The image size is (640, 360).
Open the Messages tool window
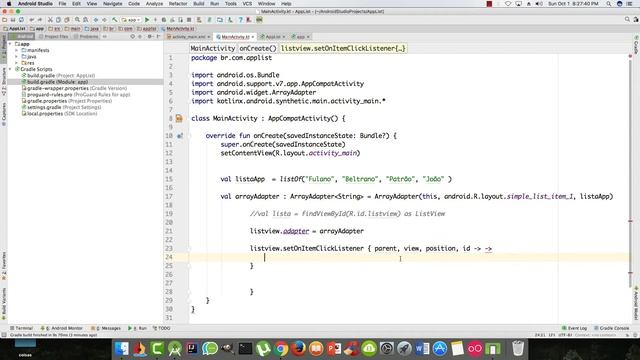pyautogui.click(x=106, y=328)
